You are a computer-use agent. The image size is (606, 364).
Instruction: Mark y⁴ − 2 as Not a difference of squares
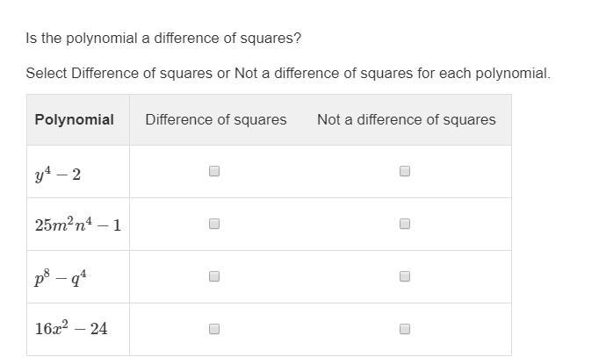tap(405, 172)
